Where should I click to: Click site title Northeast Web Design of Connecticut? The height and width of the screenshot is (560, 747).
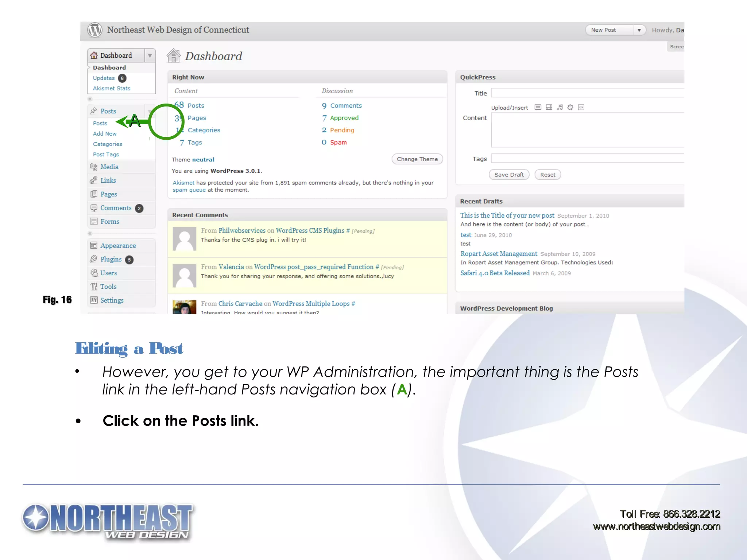pos(178,30)
